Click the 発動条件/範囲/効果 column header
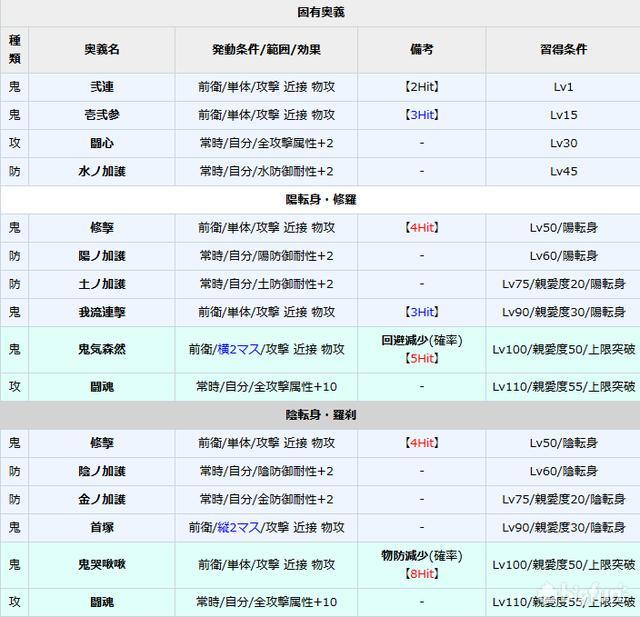The width and height of the screenshot is (640, 617). (266, 49)
